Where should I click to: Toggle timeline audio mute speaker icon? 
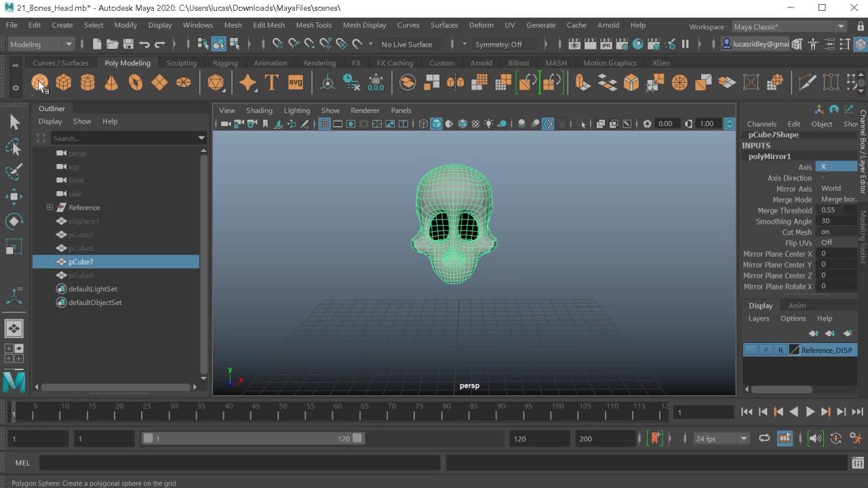coord(815,439)
